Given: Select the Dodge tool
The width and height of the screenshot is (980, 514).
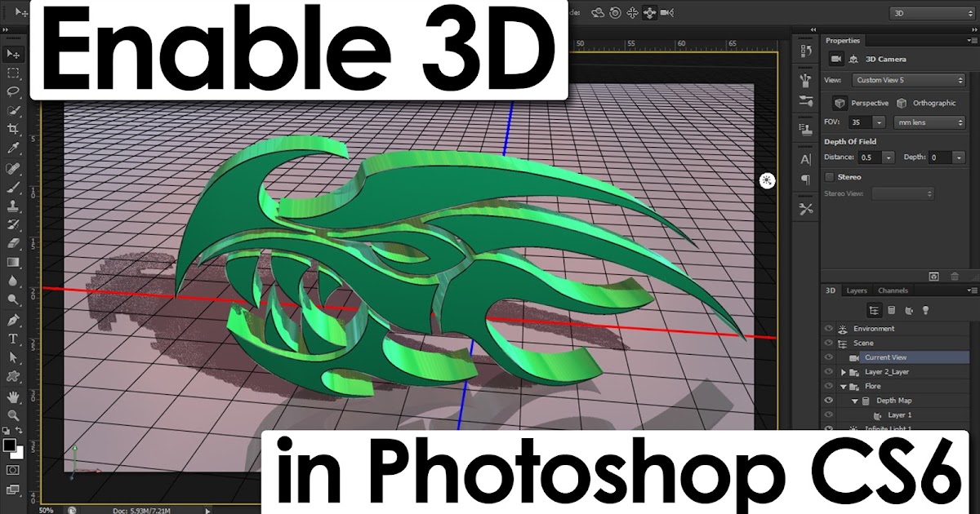Looking at the screenshot, I should pyautogui.click(x=13, y=299).
